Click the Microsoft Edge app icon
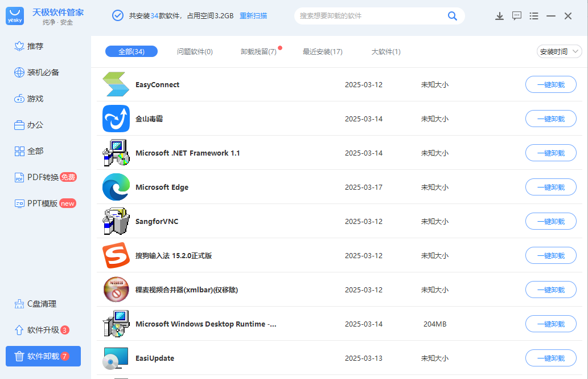This screenshot has width=588, height=379. coord(116,187)
